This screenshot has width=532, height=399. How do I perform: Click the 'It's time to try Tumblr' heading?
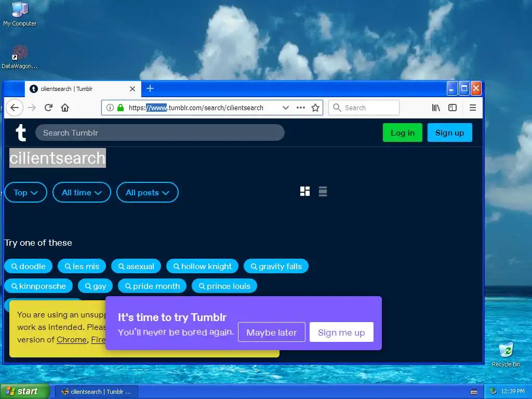click(172, 317)
